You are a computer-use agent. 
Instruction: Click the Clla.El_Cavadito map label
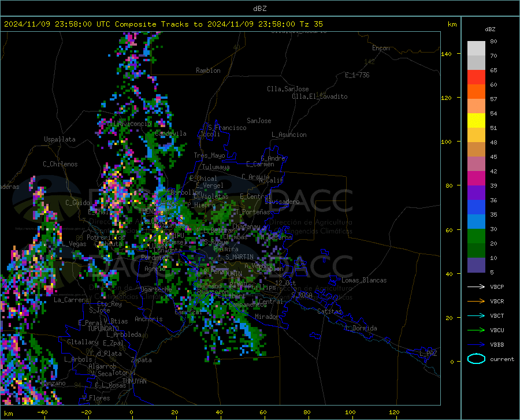(x=320, y=96)
